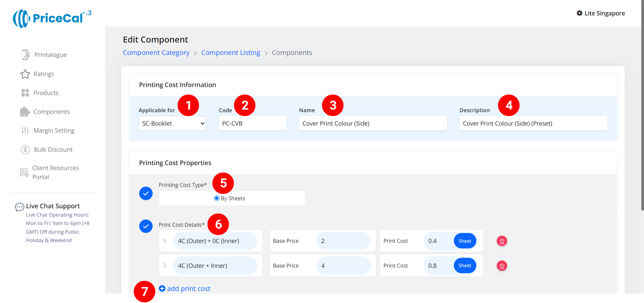Click the Margin Setting sliders icon
Image resolution: width=644 pixels, height=303 pixels.
tap(25, 131)
